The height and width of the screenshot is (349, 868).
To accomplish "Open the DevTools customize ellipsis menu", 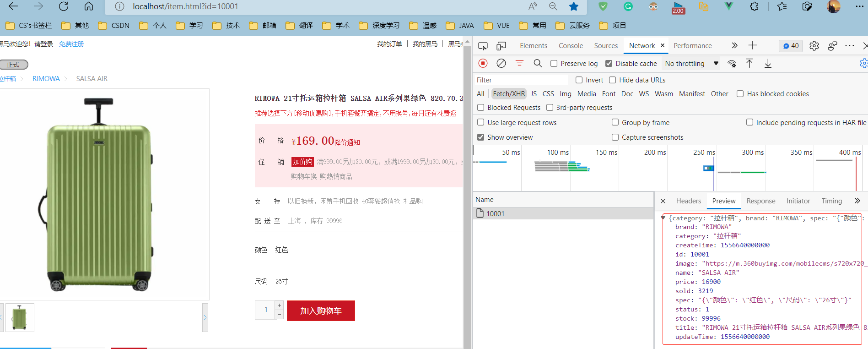I will [850, 46].
